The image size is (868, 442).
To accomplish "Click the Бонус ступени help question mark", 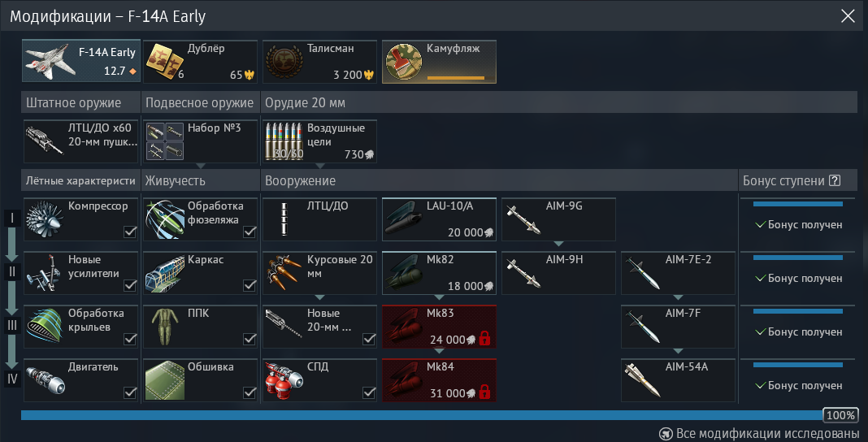I will [835, 181].
